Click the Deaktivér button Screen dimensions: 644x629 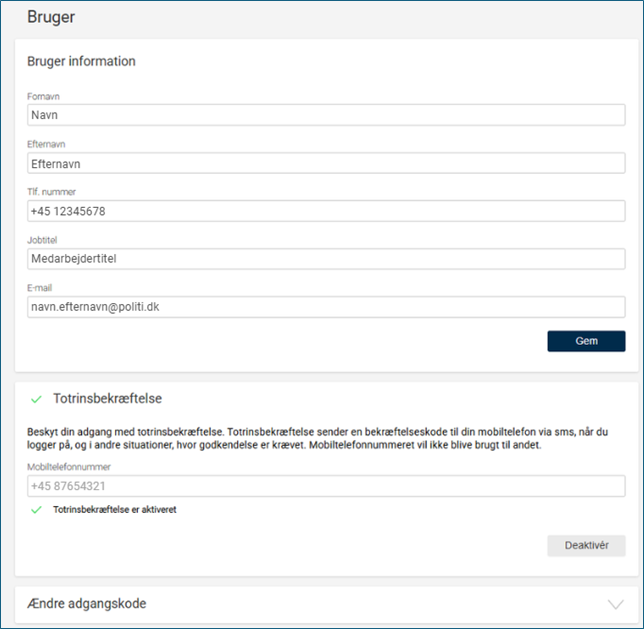586,546
